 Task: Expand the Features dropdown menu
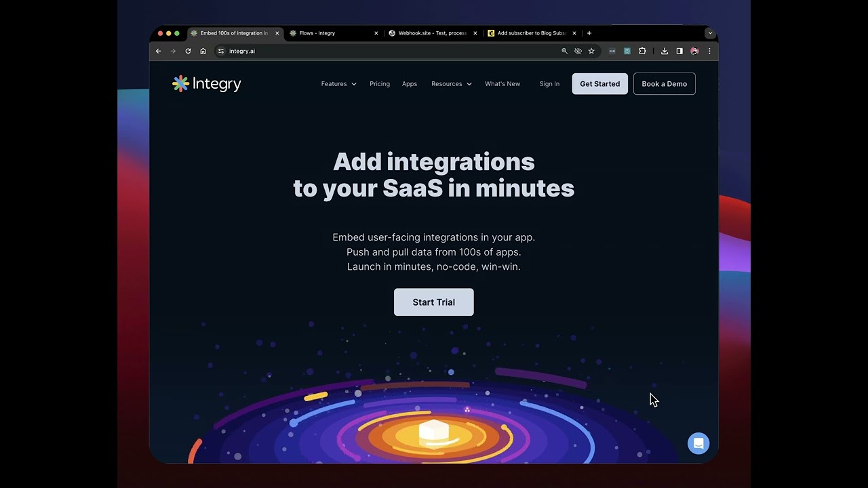point(339,84)
